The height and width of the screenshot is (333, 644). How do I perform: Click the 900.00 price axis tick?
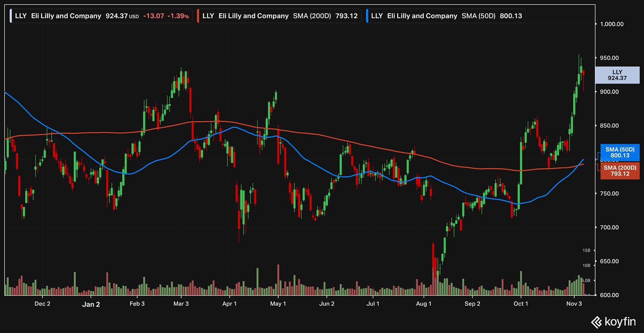coord(609,92)
